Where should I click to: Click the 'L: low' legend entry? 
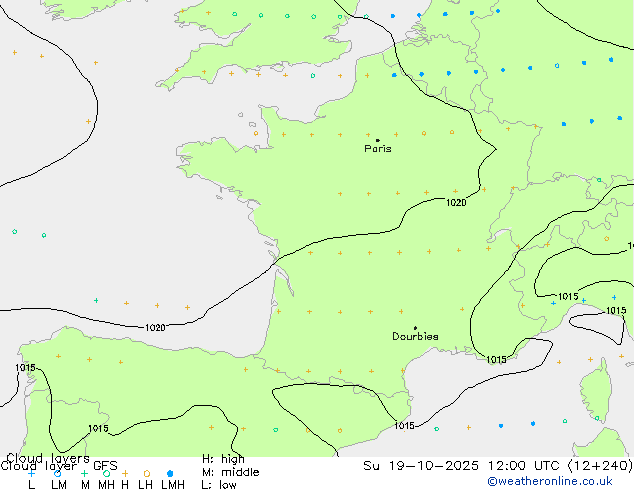pyautogui.click(x=219, y=485)
